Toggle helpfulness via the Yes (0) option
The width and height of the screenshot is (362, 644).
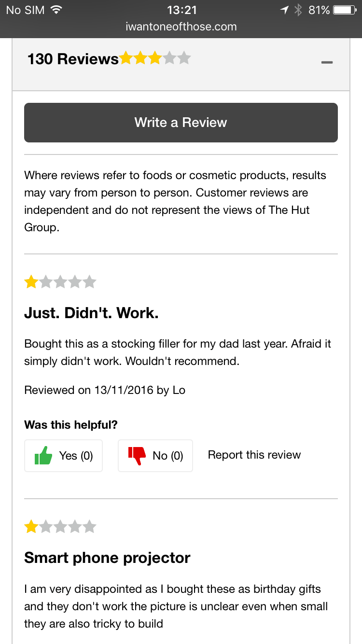pos(63,455)
